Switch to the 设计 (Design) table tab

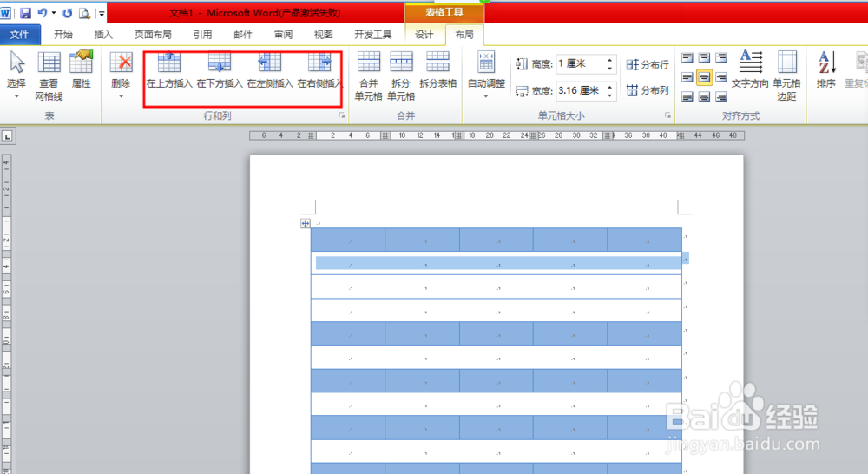(x=424, y=35)
